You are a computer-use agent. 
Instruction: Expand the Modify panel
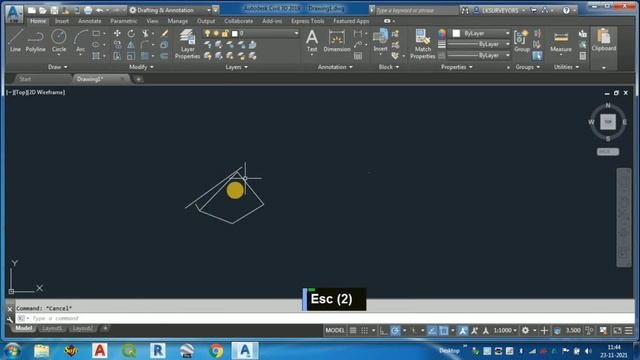(x=141, y=67)
